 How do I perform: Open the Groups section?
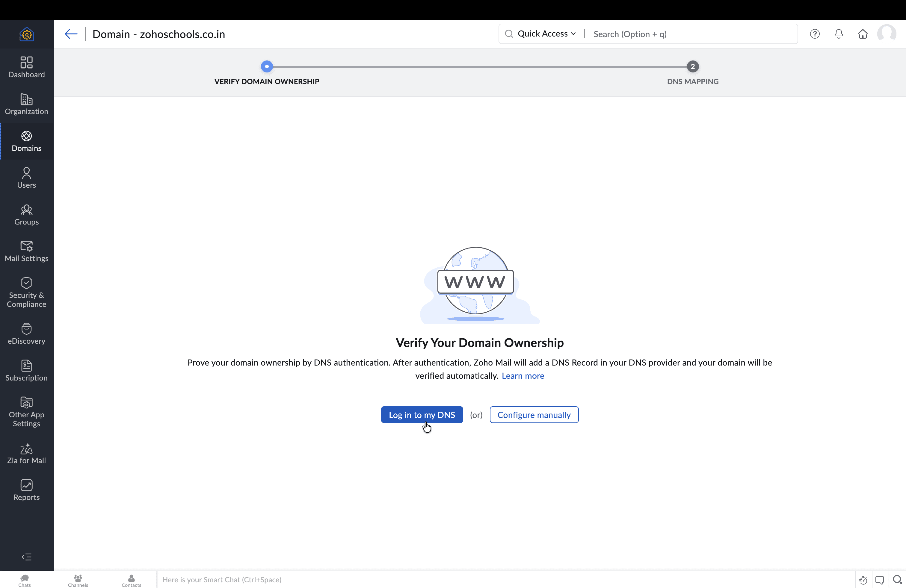(x=27, y=215)
